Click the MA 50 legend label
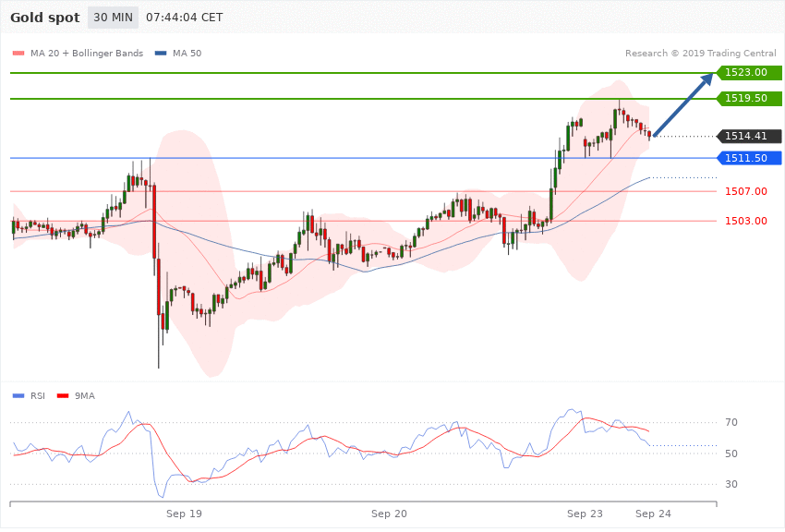Image resolution: width=785 pixels, height=532 pixels. click(187, 53)
